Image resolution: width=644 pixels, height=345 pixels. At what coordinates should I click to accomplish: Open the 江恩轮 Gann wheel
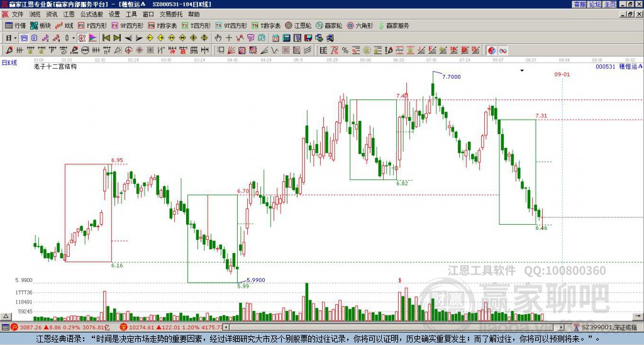tap(298, 25)
